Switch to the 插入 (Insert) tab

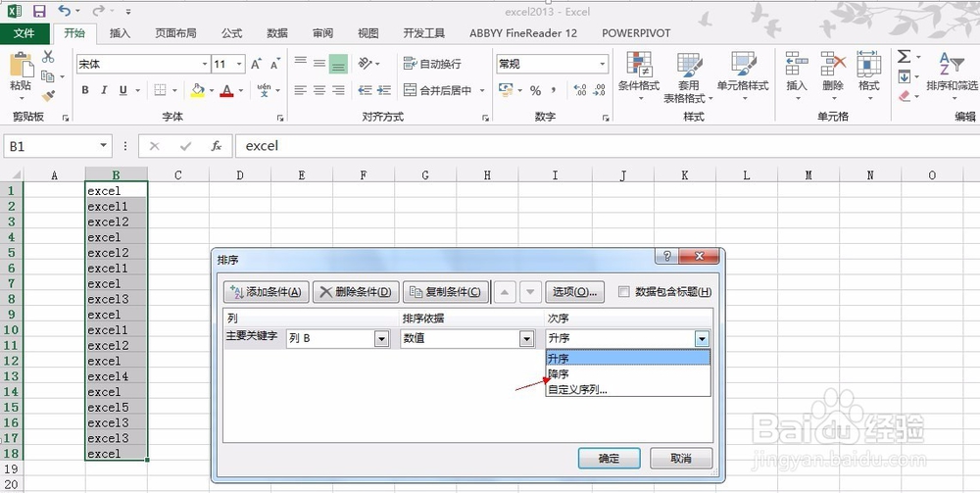pyautogui.click(x=120, y=33)
